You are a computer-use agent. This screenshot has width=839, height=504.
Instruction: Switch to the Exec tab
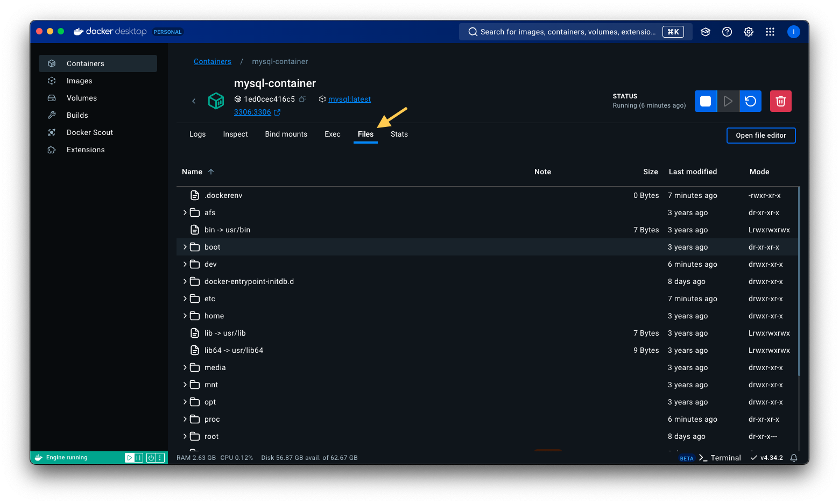click(333, 134)
